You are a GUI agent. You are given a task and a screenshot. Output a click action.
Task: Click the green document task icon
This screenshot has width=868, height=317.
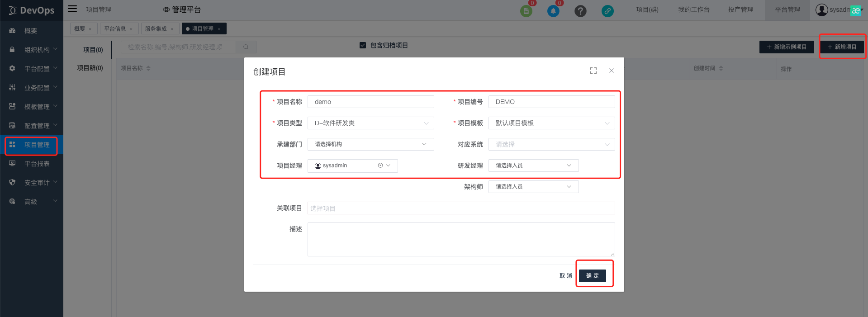click(x=526, y=11)
